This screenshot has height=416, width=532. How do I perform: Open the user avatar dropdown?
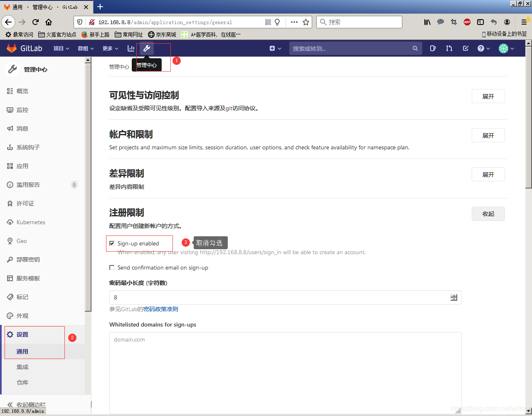click(507, 48)
